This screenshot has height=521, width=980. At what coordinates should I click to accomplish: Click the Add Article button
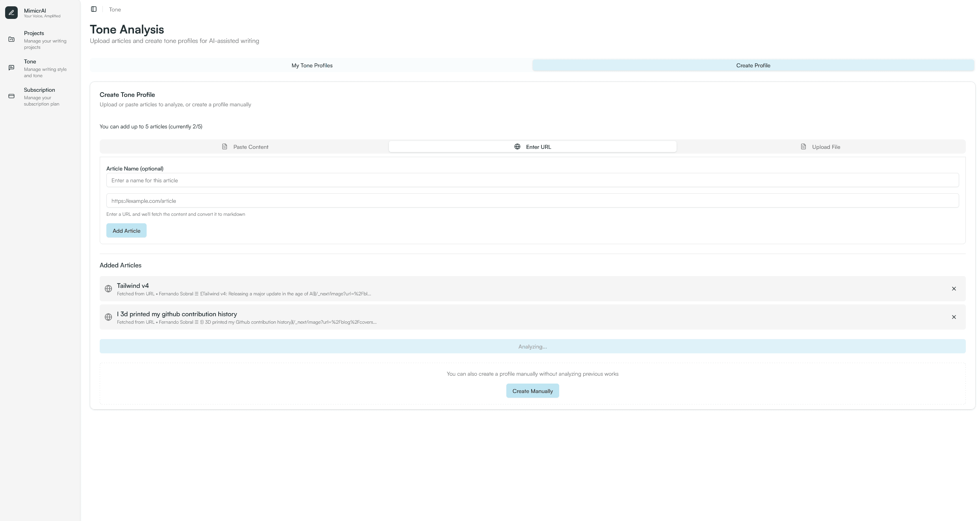pyautogui.click(x=126, y=231)
